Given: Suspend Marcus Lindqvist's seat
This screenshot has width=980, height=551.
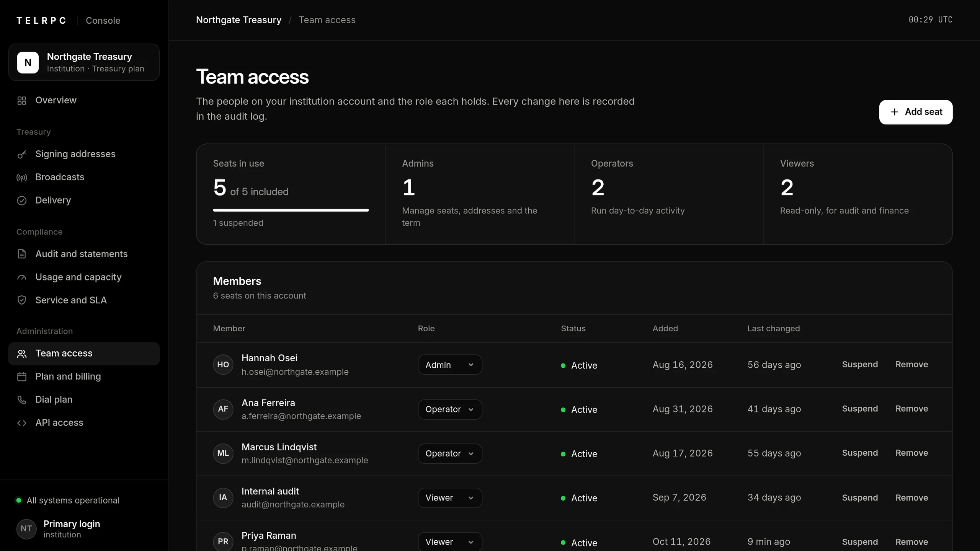Looking at the screenshot, I should click(860, 453).
